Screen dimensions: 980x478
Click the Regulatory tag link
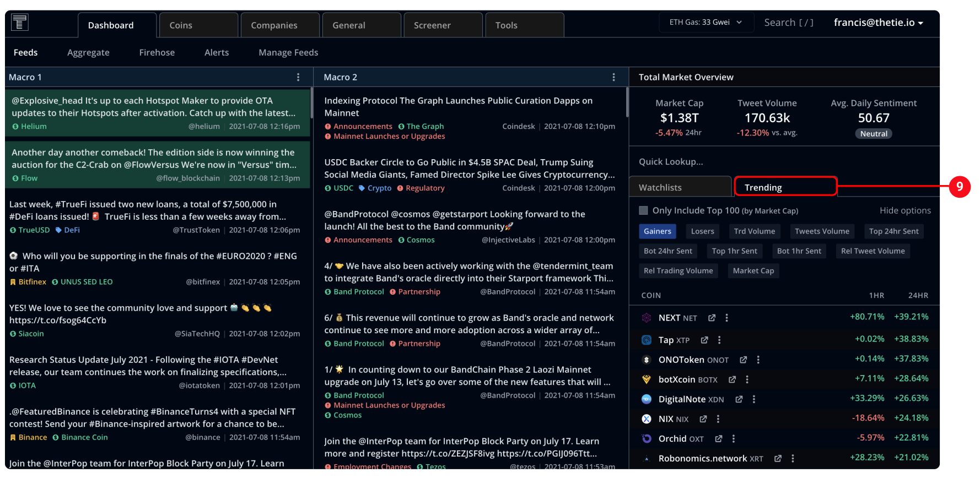click(421, 188)
